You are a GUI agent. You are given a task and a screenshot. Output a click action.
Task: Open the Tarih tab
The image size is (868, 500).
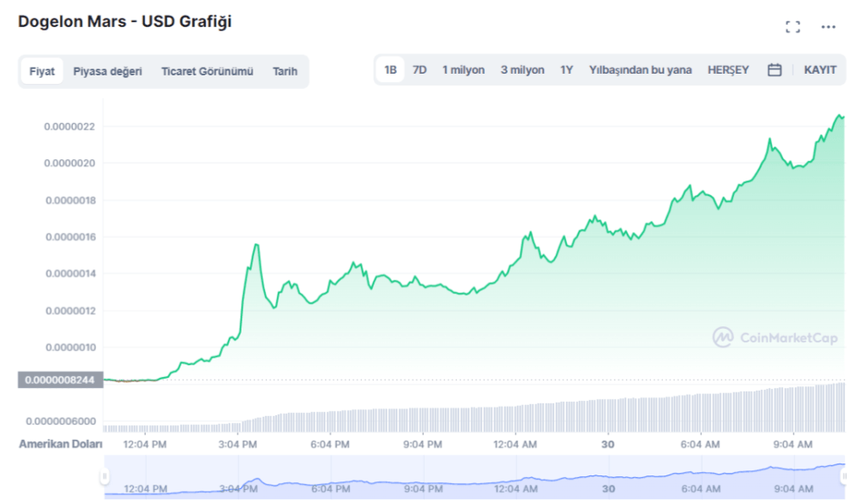[285, 71]
